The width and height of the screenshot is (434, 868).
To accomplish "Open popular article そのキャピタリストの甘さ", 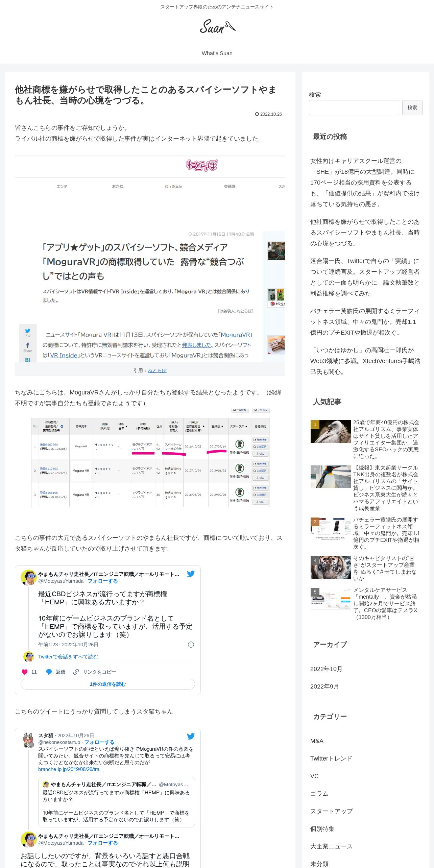I will click(385, 569).
